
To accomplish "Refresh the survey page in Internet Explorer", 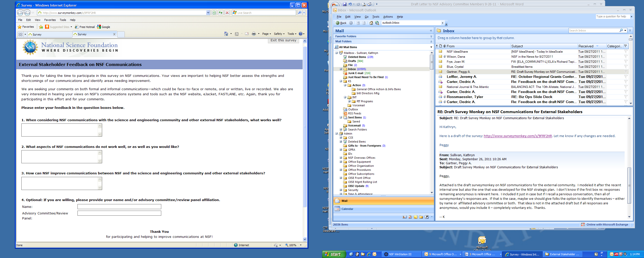I will pos(221,13).
